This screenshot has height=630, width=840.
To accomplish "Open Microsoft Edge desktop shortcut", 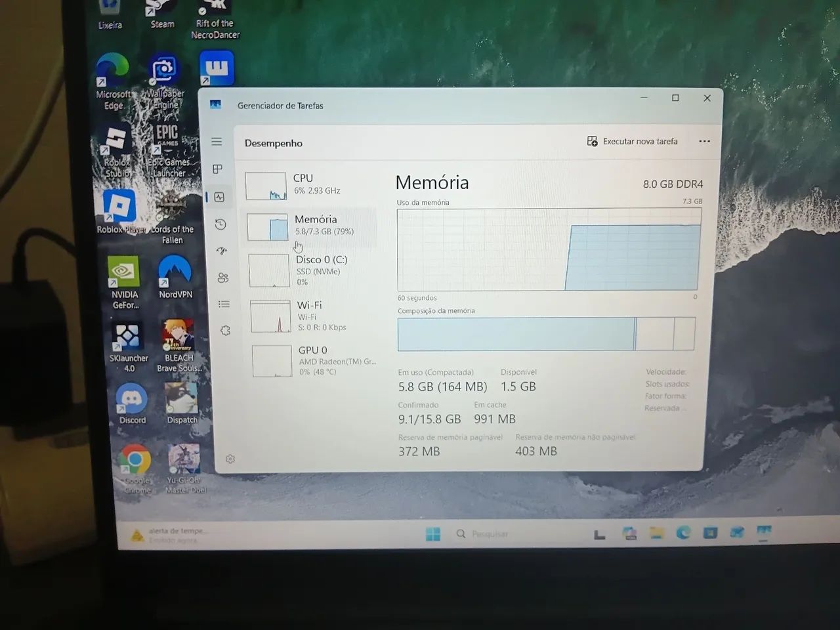I will [x=113, y=82].
